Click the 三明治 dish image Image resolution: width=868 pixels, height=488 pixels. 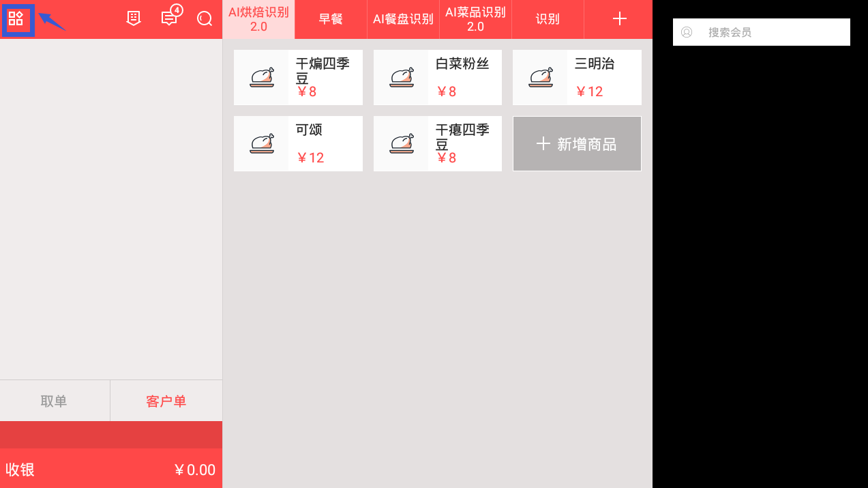click(541, 78)
